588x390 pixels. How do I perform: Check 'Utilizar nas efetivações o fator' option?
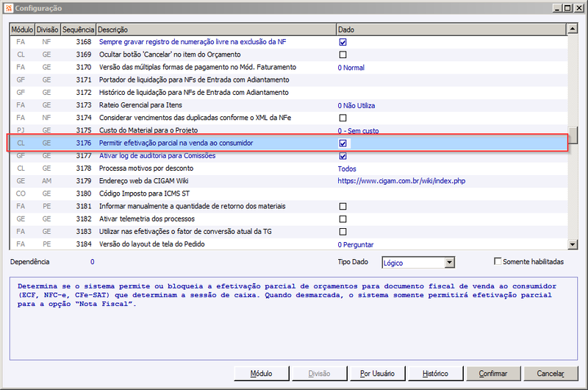(343, 232)
